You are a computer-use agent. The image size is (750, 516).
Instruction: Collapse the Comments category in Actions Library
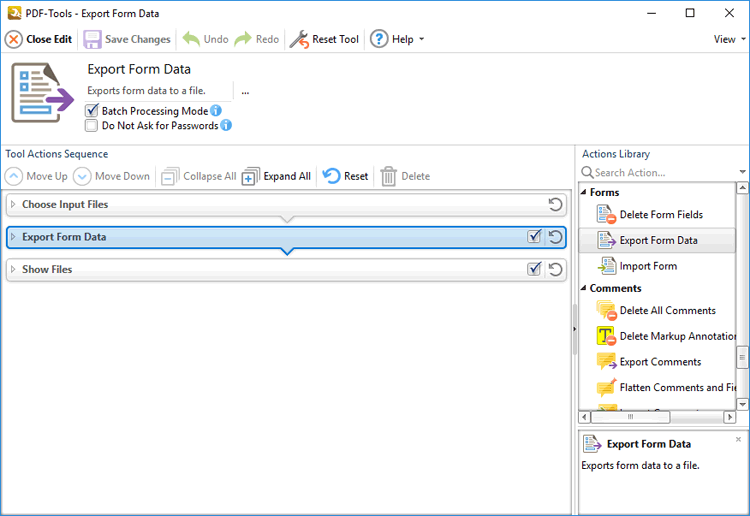coord(584,288)
